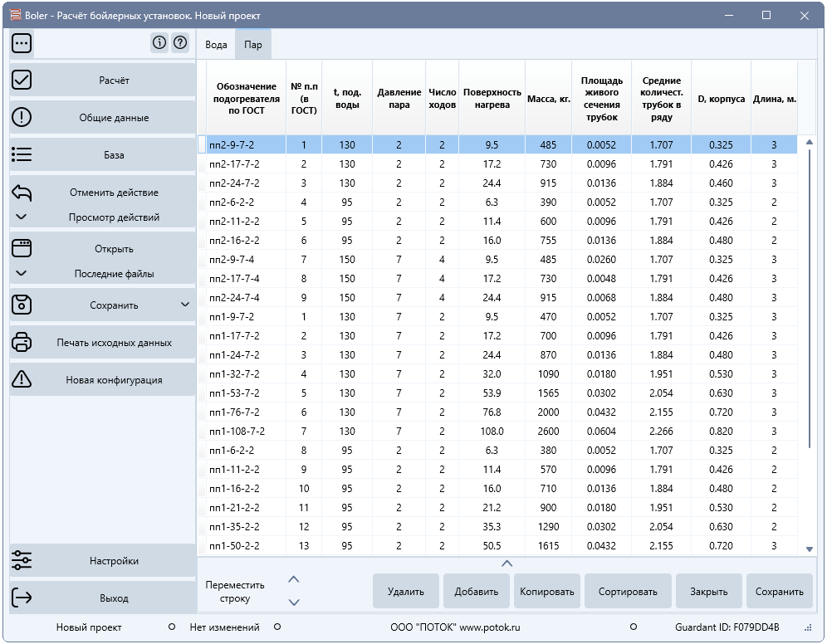Click the warning triangle icon for Новая конфигурация
Image resolution: width=827 pixels, height=644 pixels.
(x=22, y=379)
